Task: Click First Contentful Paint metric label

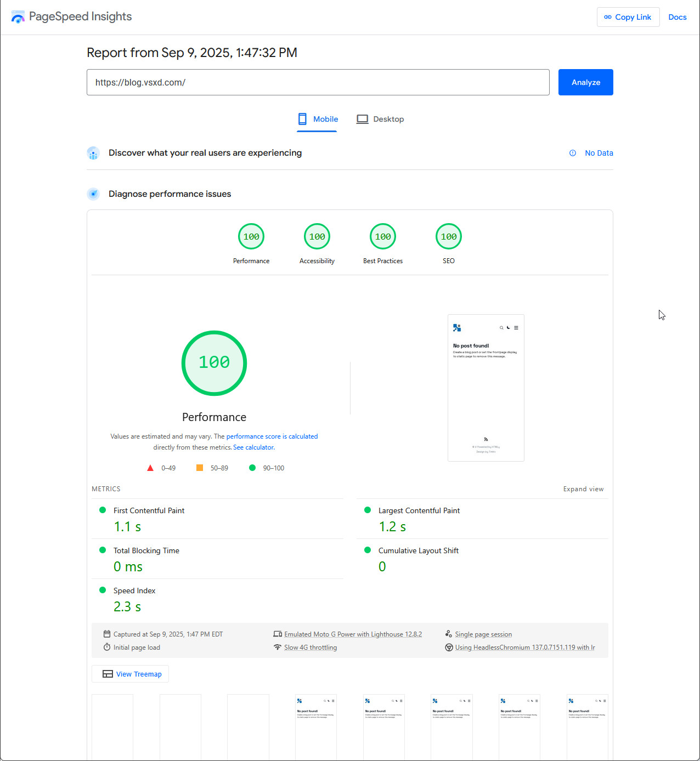Action: tap(149, 510)
